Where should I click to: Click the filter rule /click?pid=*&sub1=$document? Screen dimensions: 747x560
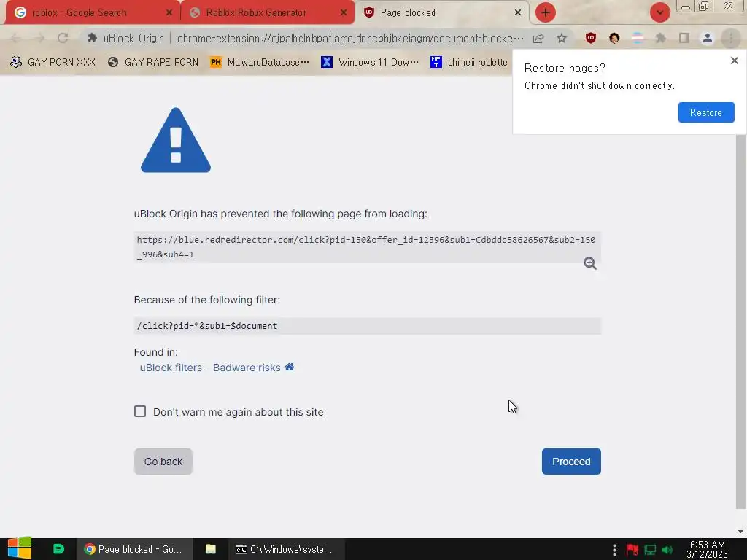368,326
